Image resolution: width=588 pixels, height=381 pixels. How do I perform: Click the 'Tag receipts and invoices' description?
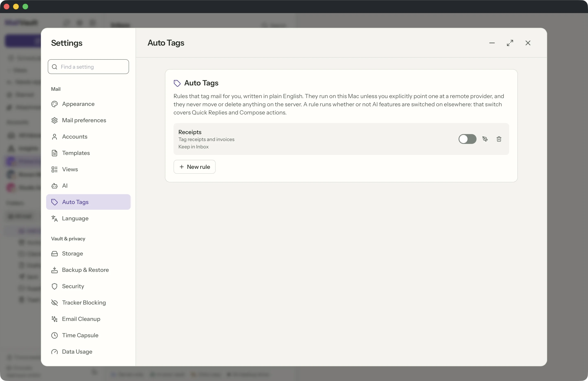point(206,140)
